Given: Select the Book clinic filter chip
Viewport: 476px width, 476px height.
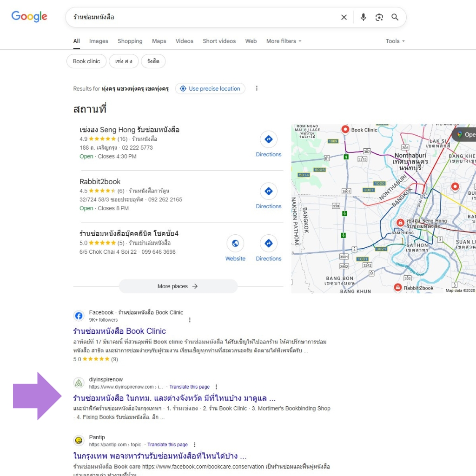Looking at the screenshot, I should coord(86,61).
